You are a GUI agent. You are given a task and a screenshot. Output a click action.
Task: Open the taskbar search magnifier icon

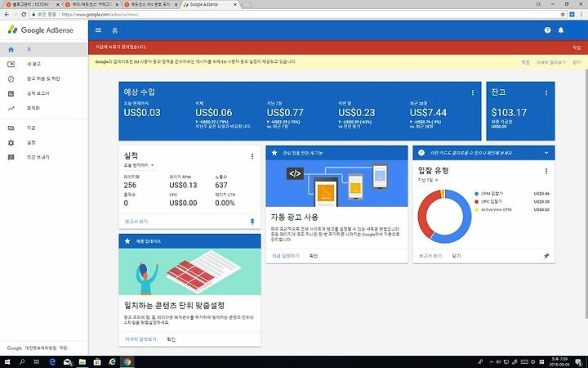pos(22,362)
